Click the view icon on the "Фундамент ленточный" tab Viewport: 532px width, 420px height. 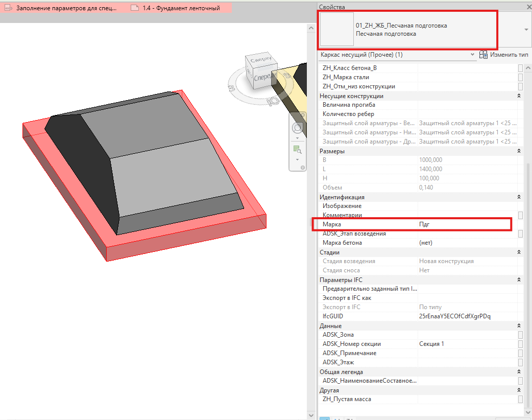click(x=135, y=8)
